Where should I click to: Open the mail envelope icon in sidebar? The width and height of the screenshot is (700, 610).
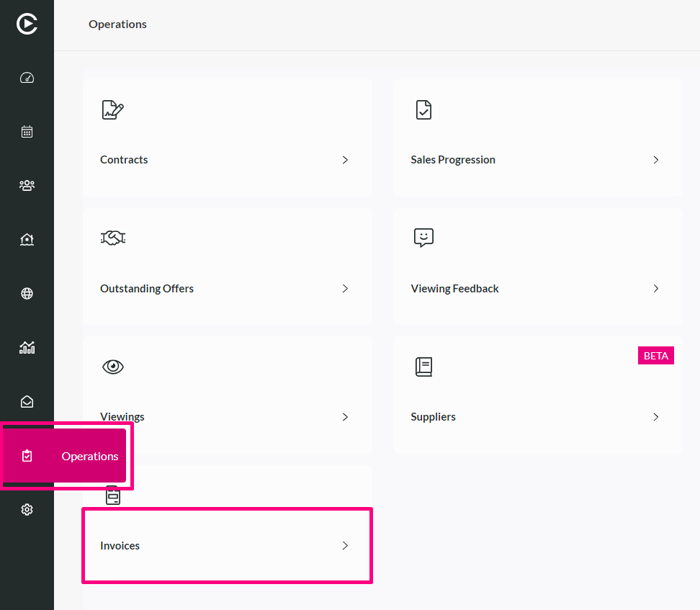pyautogui.click(x=27, y=401)
